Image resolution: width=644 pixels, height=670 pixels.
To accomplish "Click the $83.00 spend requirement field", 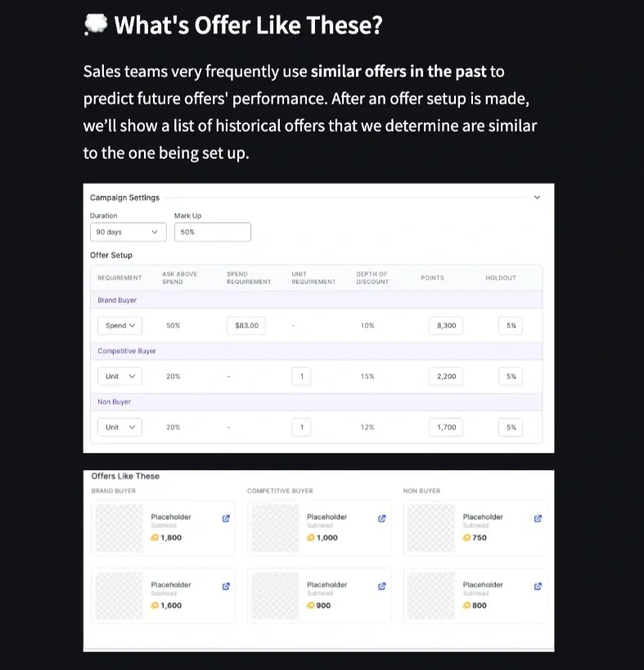I will (x=246, y=326).
